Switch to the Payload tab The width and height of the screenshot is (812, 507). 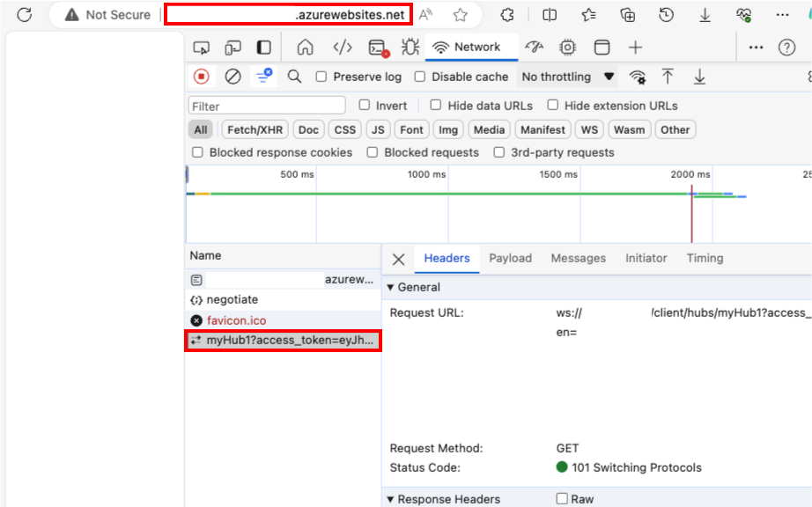tap(510, 258)
